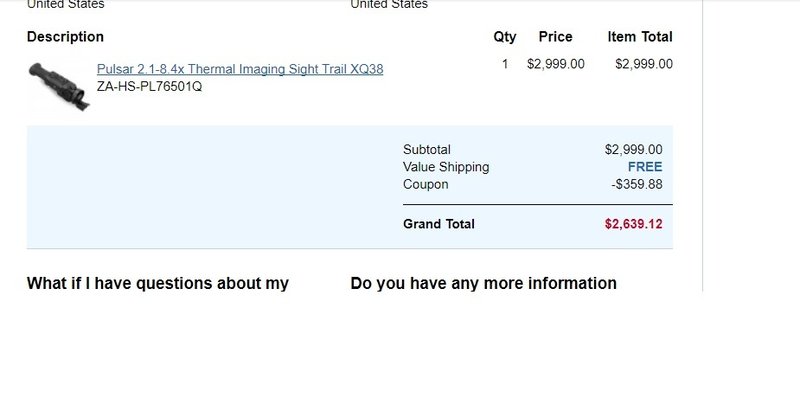Image resolution: width=800 pixels, height=398 pixels.
Task: Click the Qty column header
Action: point(505,37)
